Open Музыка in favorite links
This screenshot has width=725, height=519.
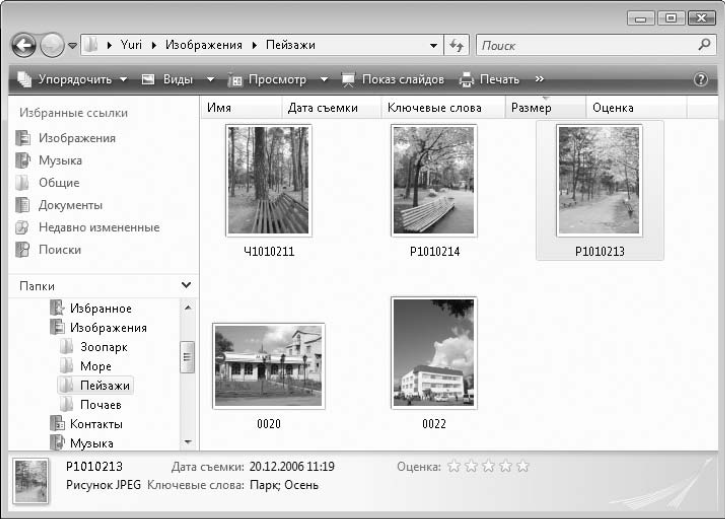(60, 160)
